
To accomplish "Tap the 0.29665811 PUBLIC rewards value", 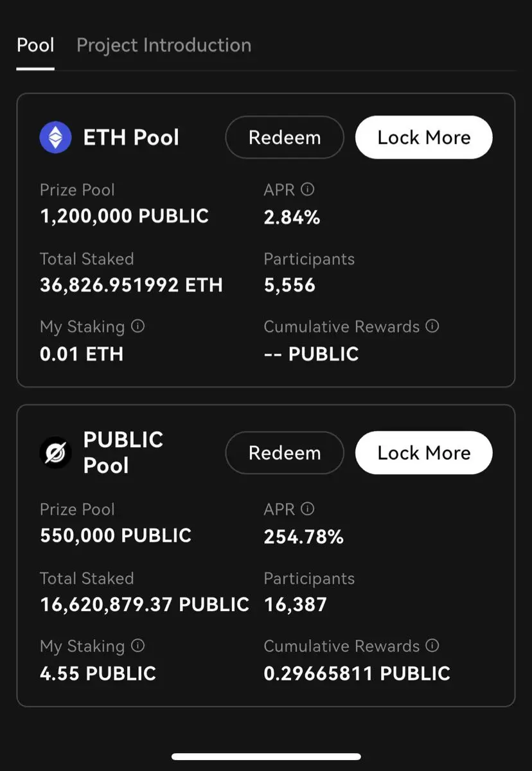I will tap(357, 673).
